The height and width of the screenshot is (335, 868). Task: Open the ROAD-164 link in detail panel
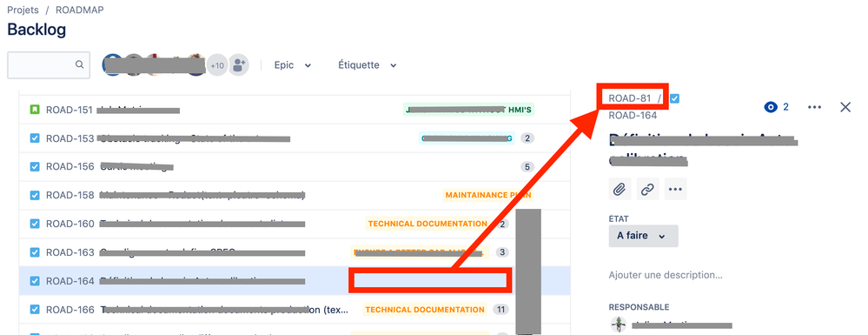(633, 116)
